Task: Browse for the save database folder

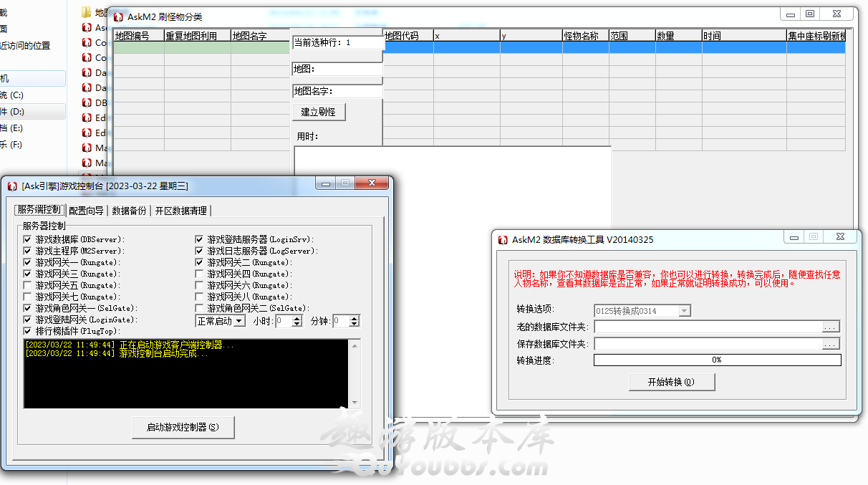Action: click(x=830, y=344)
